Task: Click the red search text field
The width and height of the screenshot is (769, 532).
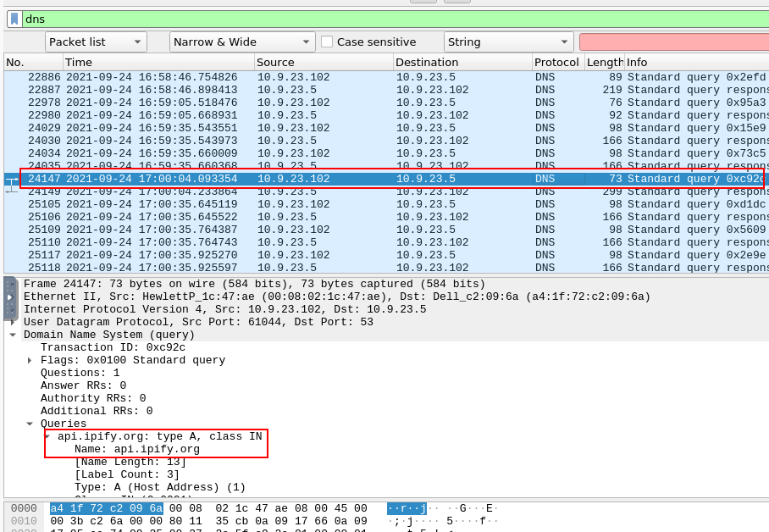Action: [x=674, y=42]
